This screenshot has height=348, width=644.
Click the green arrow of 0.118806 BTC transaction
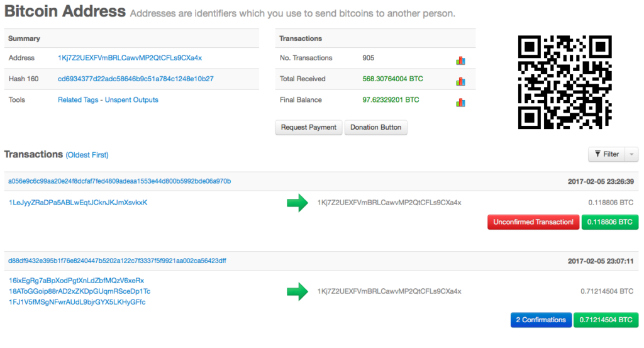(297, 203)
